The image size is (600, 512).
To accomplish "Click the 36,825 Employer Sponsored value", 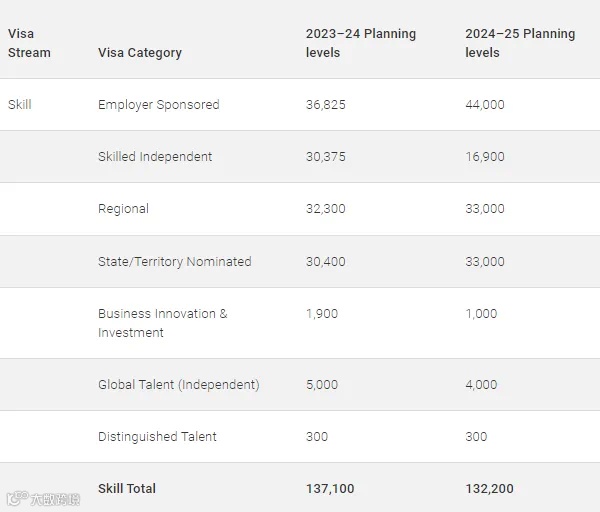I will [326, 105].
